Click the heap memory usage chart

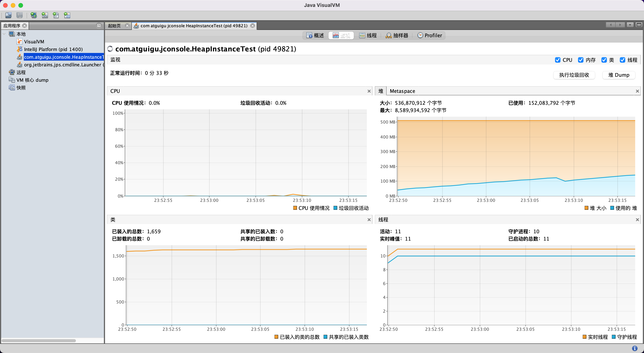pos(516,157)
